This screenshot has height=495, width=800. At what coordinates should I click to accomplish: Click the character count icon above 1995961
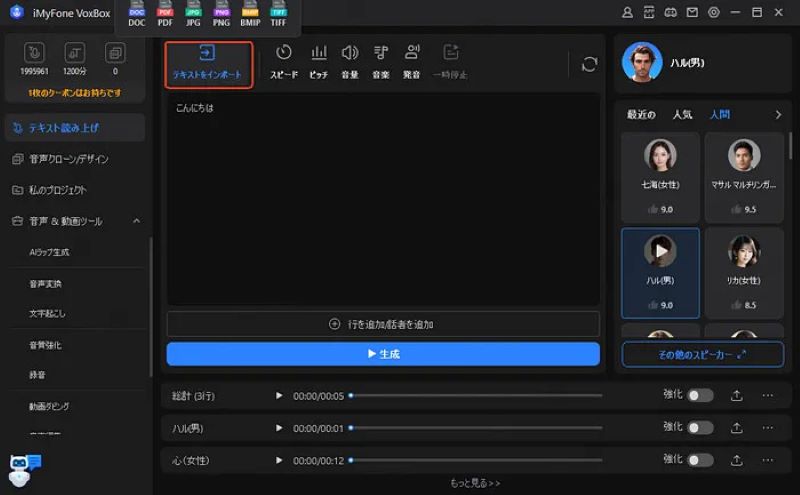34,53
